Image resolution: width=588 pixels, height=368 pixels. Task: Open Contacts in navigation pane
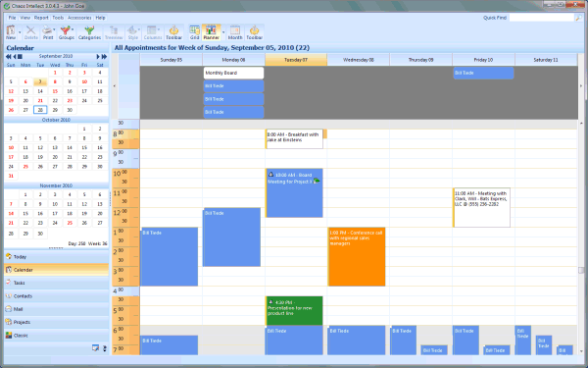coord(56,296)
